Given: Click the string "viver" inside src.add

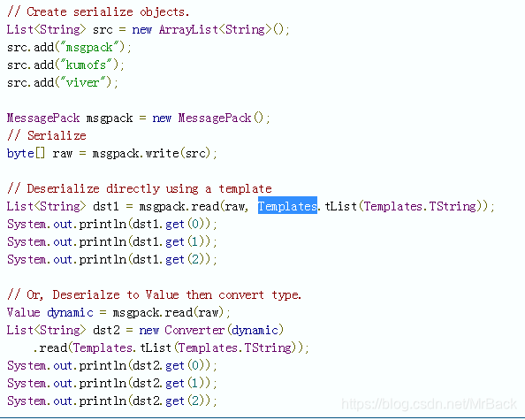Looking at the screenshot, I should (x=83, y=82).
